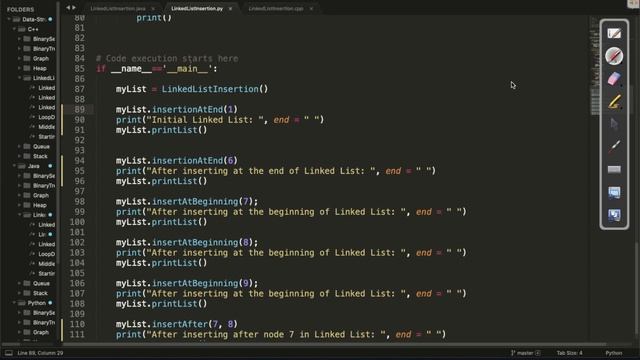The image size is (640, 360).
Task: Expand the BinaryTr folder under Python
Action: pos(19,322)
